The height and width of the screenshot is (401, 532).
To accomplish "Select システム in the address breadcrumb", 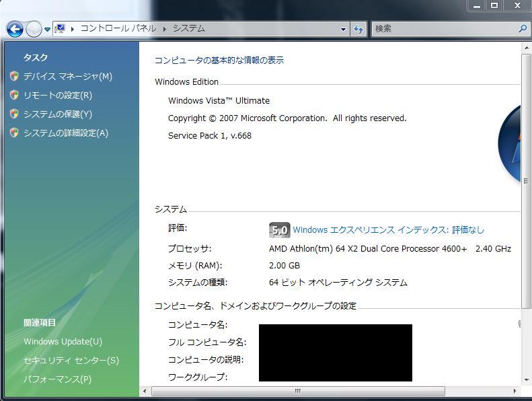I will [x=189, y=28].
